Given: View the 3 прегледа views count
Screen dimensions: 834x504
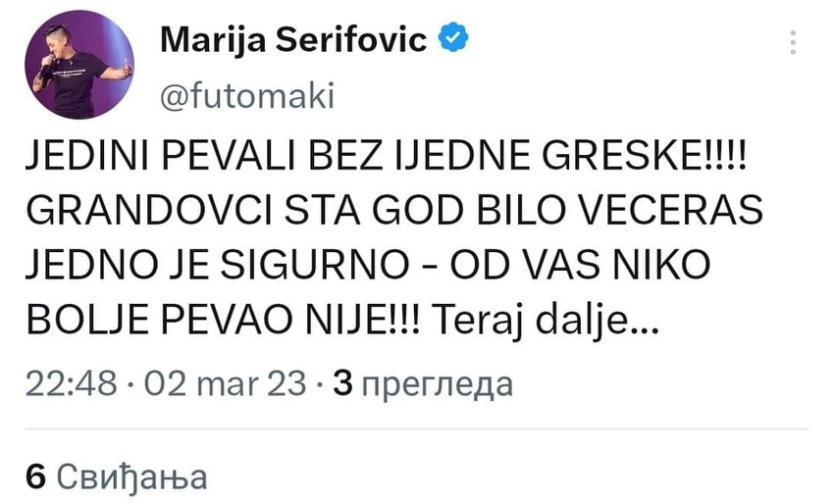Looking at the screenshot, I should coord(424,384).
